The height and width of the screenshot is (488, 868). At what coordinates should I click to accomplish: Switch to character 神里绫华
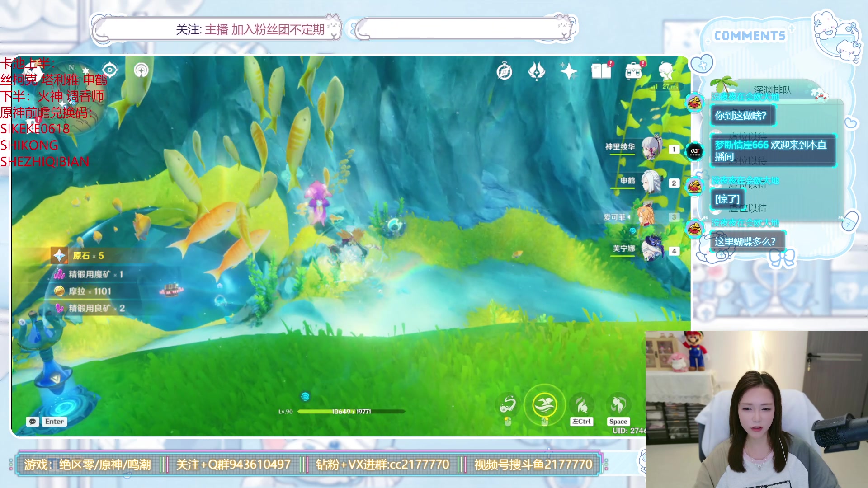pyautogui.click(x=651, y=147)
